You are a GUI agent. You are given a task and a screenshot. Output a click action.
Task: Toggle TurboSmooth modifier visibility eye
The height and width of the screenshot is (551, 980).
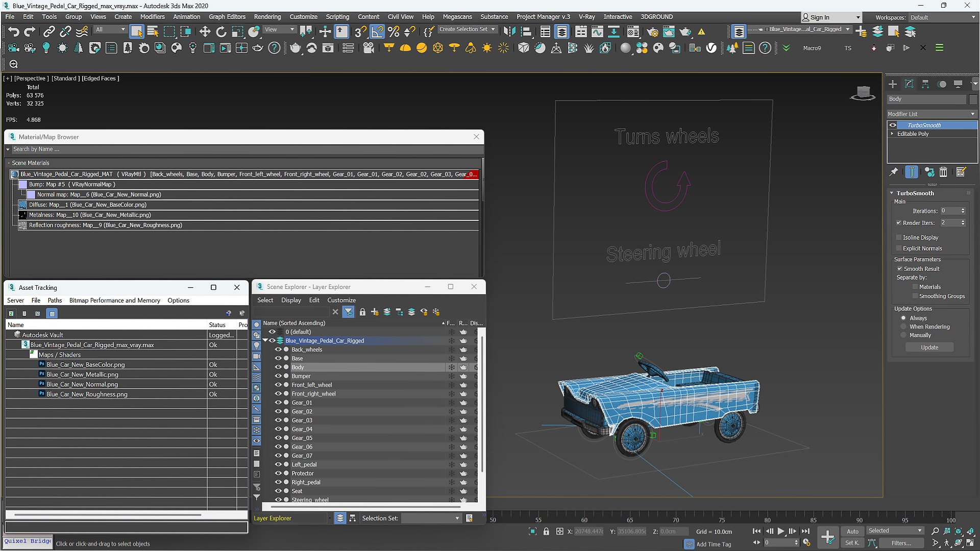coord(893,125)
